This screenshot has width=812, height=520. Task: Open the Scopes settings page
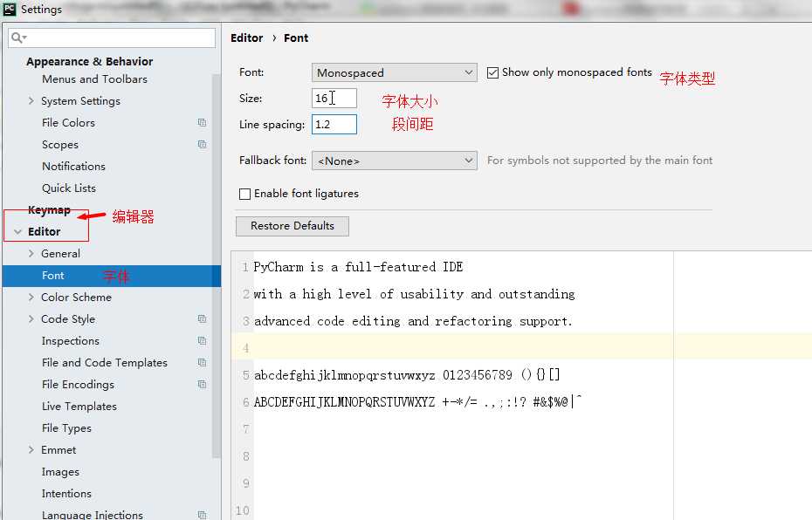tap(60, 144)
